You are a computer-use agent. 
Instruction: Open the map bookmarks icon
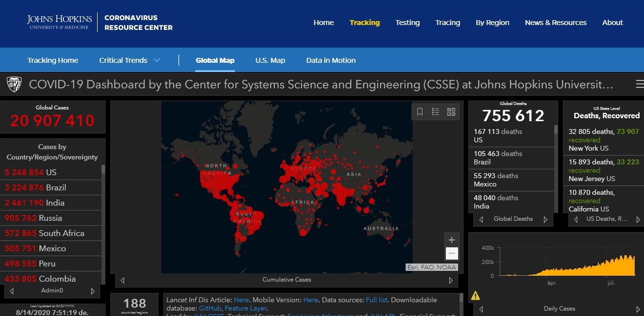click(420, 112)
